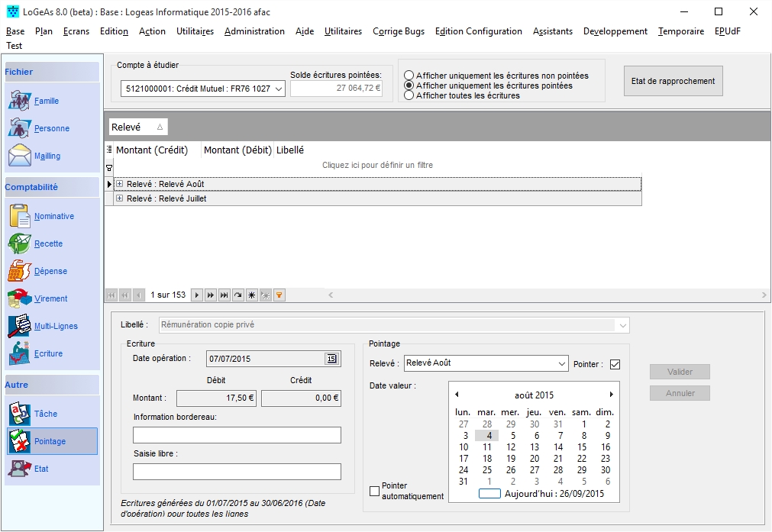Screen dimensions: 772x532
Task: Open the Recette accounting icon
Action: tap(20, 243)
